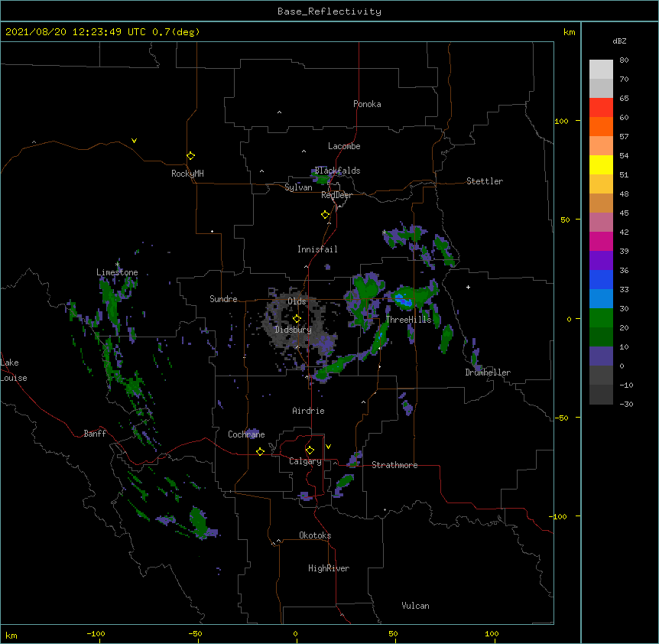Click the white plus marker north of Drumheller
This screenshot has width=659, height=644.
(x=468, y=287)
